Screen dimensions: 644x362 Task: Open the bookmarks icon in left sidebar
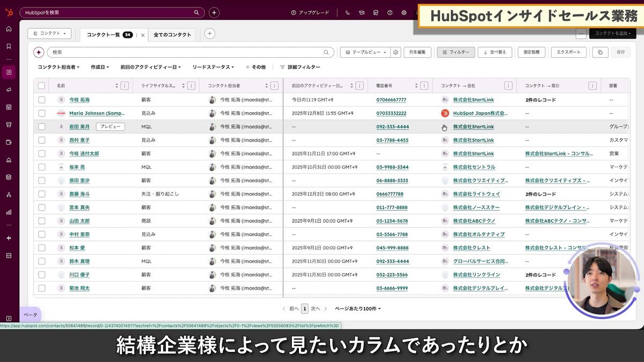pos(8,45)
